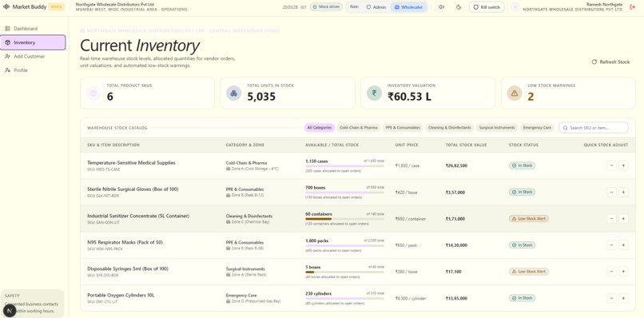Click the red logout icon
Image resolution: width=644 pixels, height=318 pixels.
(632, 7)
